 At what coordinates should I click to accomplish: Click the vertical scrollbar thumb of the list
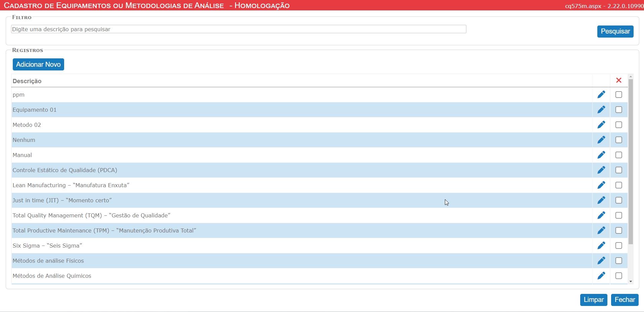coord(631,162)
